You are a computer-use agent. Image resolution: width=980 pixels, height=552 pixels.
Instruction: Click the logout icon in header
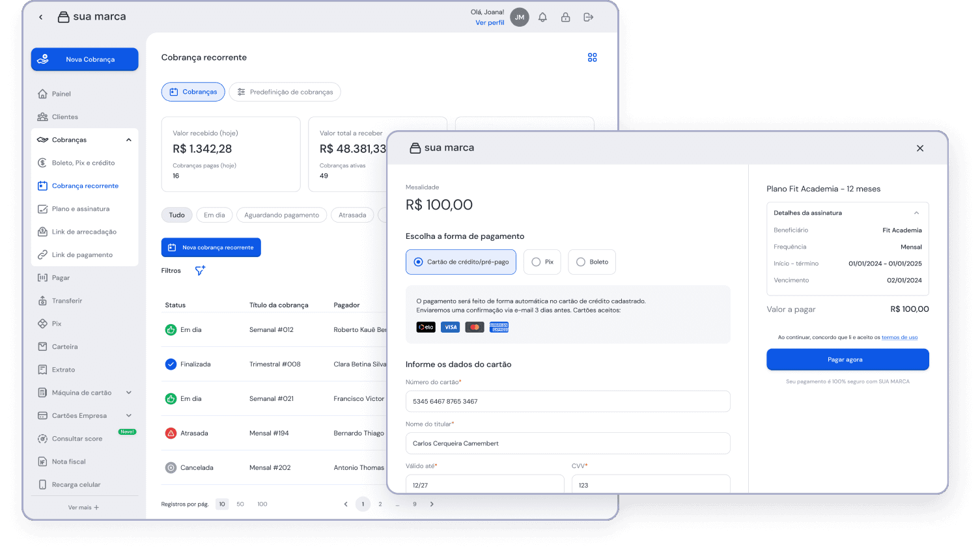pyautogui.click(x=588, y=18)
